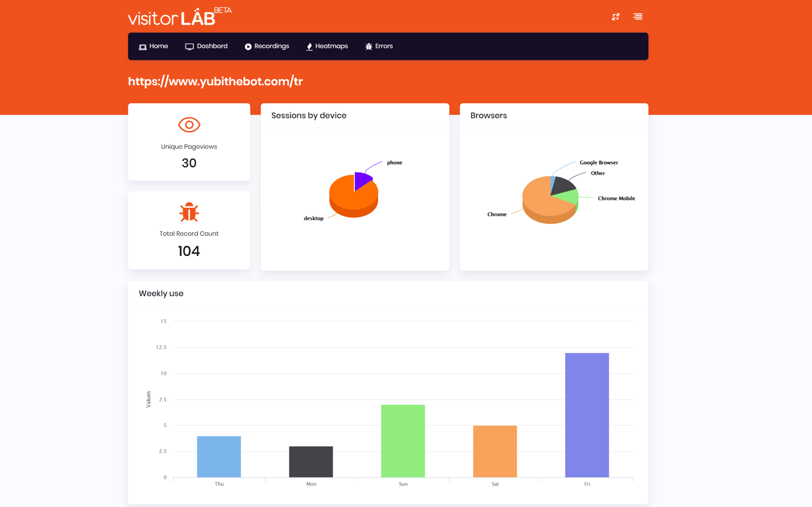Go to the Heatmaps menu item
812x507 pixels.
click(x=331, y=46)
